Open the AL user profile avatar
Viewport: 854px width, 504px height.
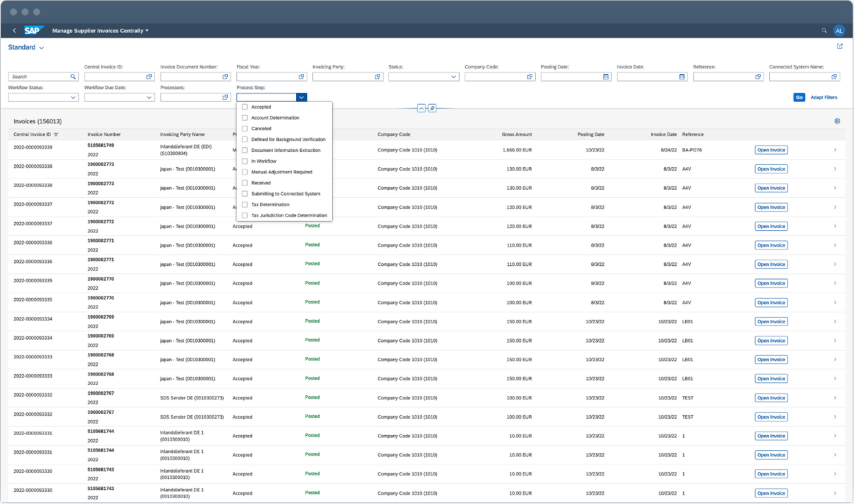[839, 31]
